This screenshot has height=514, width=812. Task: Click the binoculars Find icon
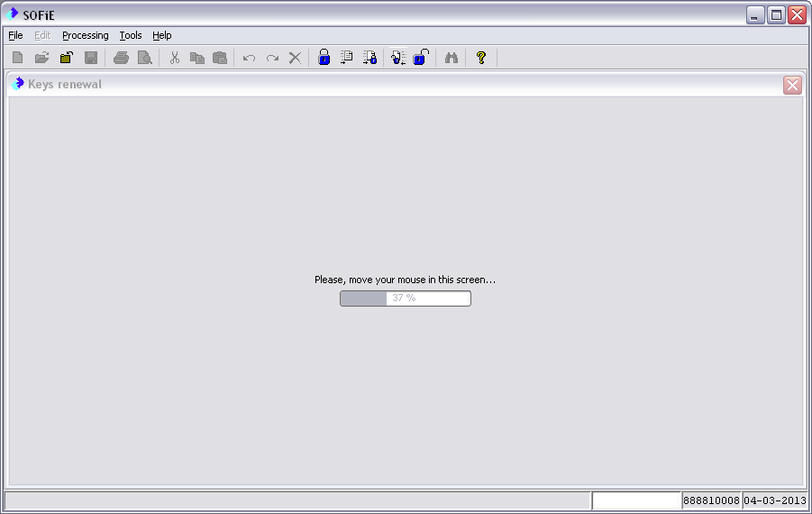pos(452,58)
